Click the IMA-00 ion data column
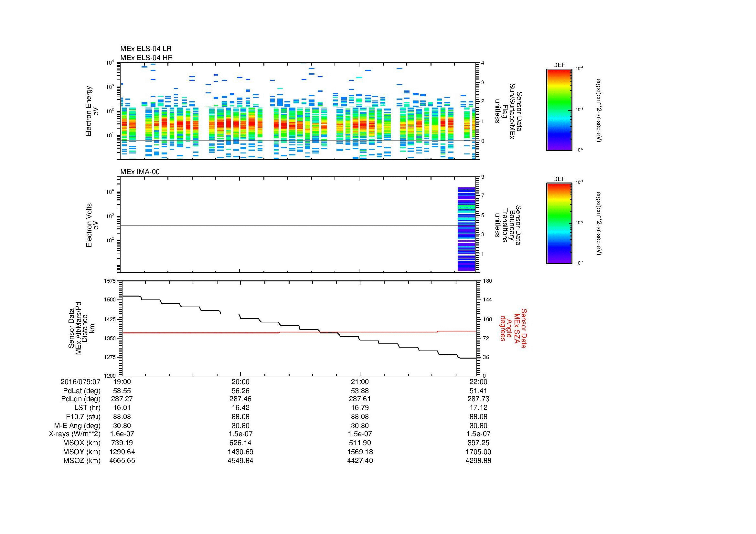 click(466, 229)
